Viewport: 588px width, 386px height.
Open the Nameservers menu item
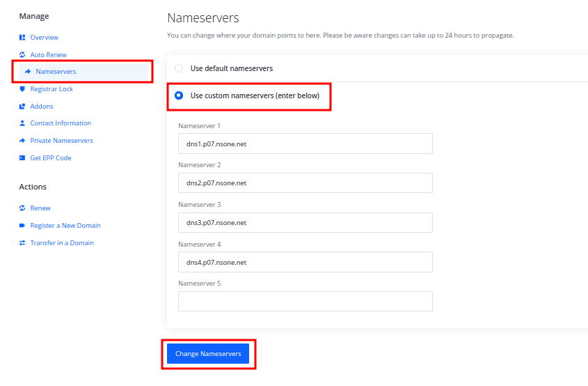56,72
